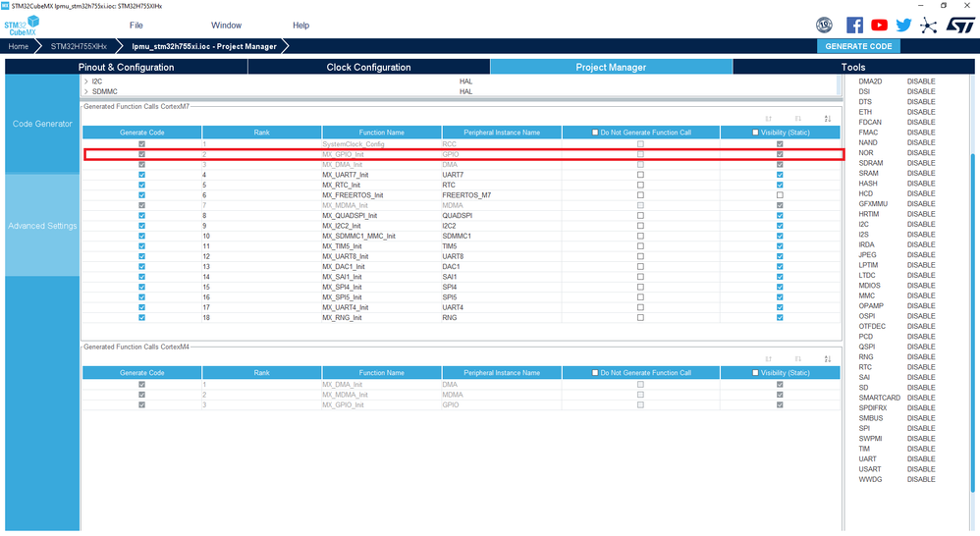Click the lpmu_stm32h755xi.ioc Project Manager breadcrumb

click(x=203, y=46)
